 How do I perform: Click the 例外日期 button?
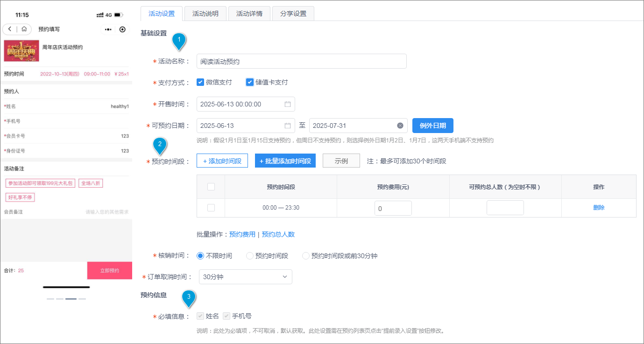coord(433,126)
